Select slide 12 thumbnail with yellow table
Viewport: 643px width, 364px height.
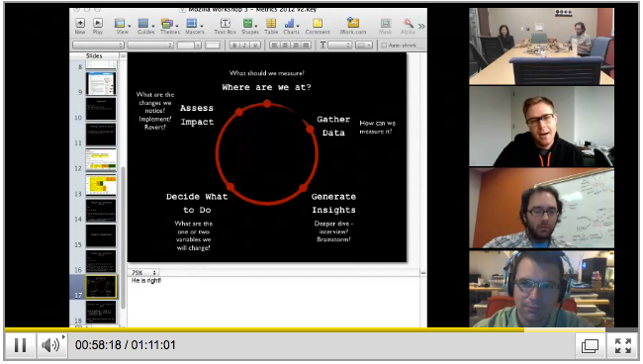point(101,159)
